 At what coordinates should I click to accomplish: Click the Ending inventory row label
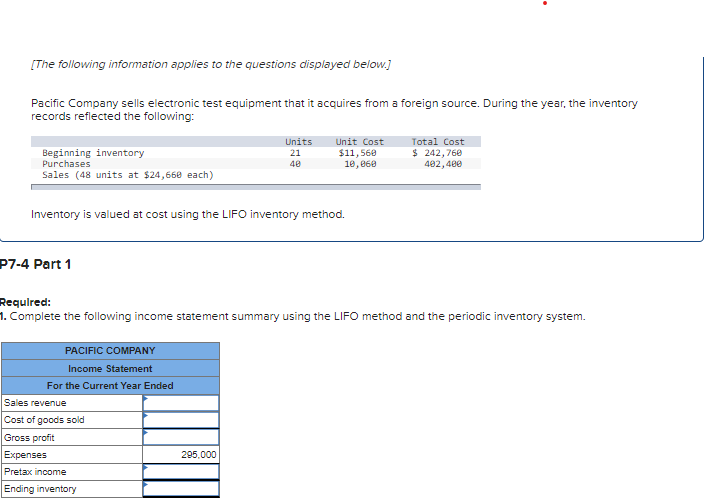tap(40, 489)
